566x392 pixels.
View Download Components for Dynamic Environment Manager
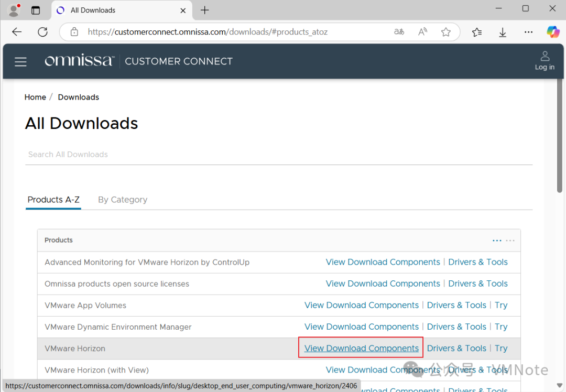pos(361,326)
